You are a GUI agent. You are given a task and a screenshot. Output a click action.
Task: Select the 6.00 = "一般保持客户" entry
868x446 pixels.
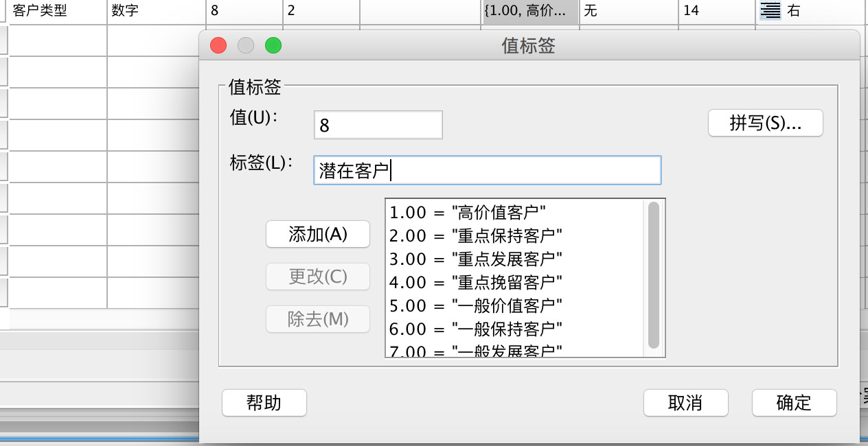click(477, 329)
